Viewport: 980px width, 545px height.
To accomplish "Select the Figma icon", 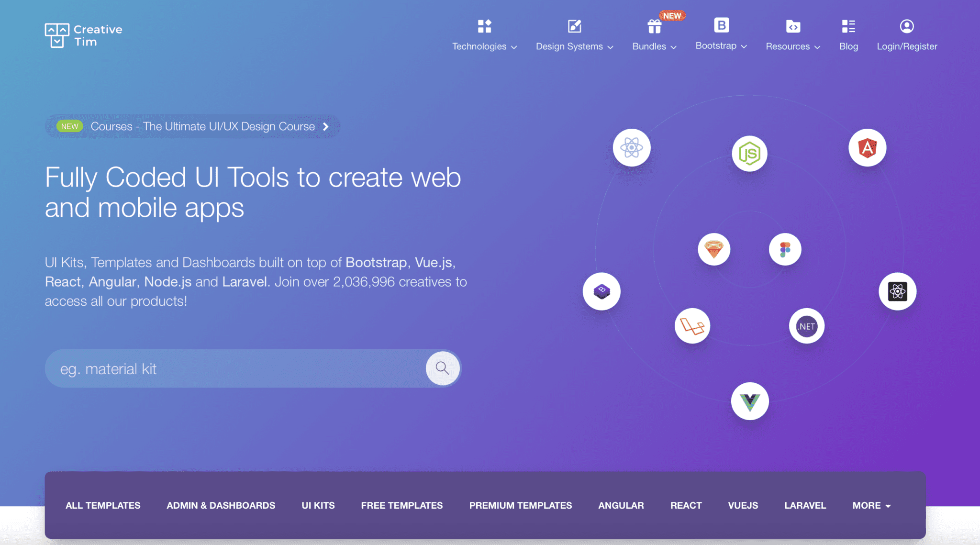I will tap(785, 249).
